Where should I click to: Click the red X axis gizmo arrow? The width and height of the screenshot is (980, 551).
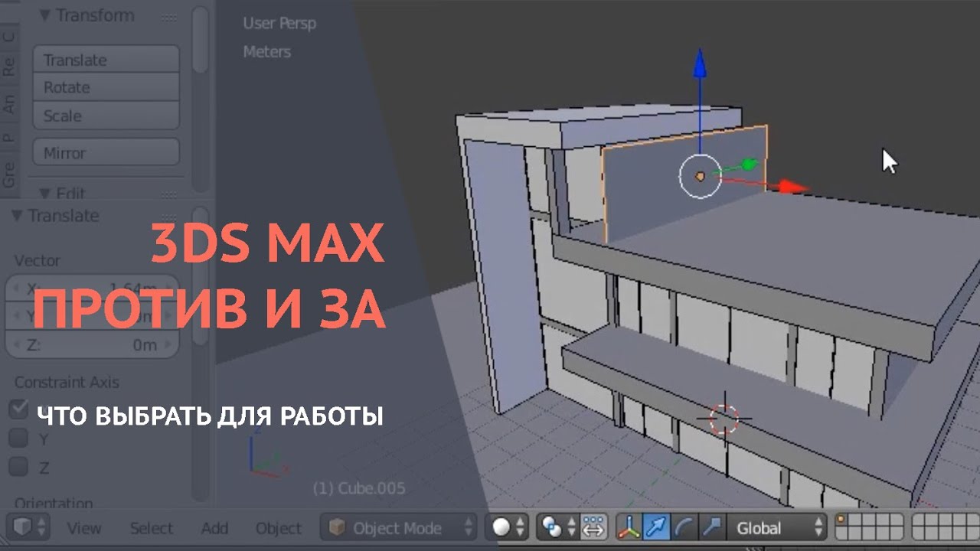[792, 186]
